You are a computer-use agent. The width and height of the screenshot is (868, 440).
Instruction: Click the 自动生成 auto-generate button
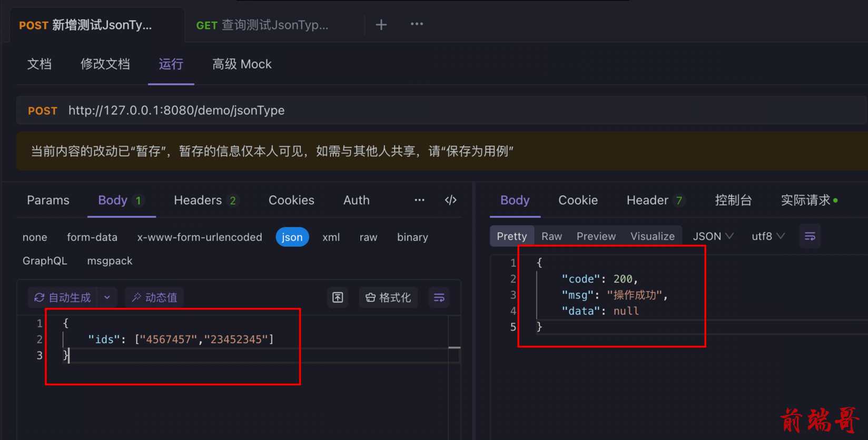click(x=63, y=297)
